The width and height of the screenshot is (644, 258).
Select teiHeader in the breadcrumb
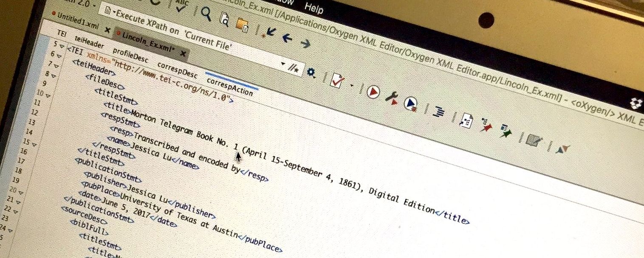click(x=89, y=42)
